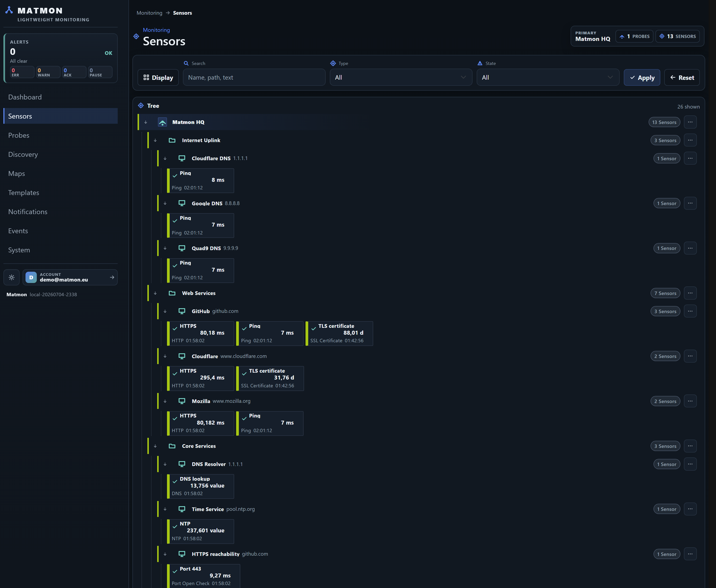Open the Dashboard page

[60, 97]
